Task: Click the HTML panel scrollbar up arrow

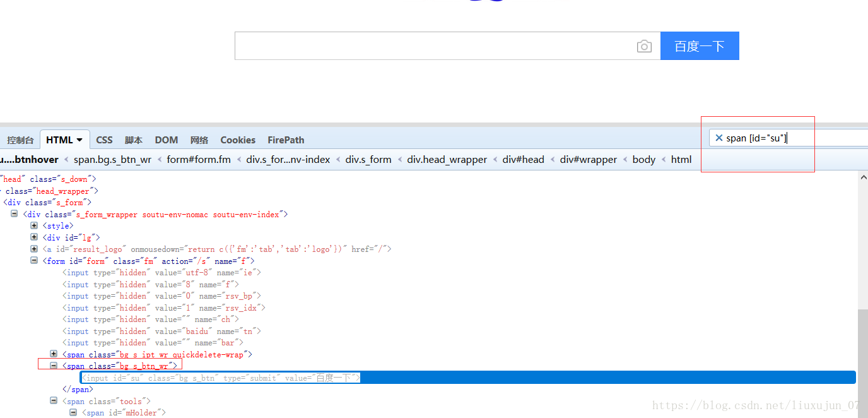Action: 863,178
